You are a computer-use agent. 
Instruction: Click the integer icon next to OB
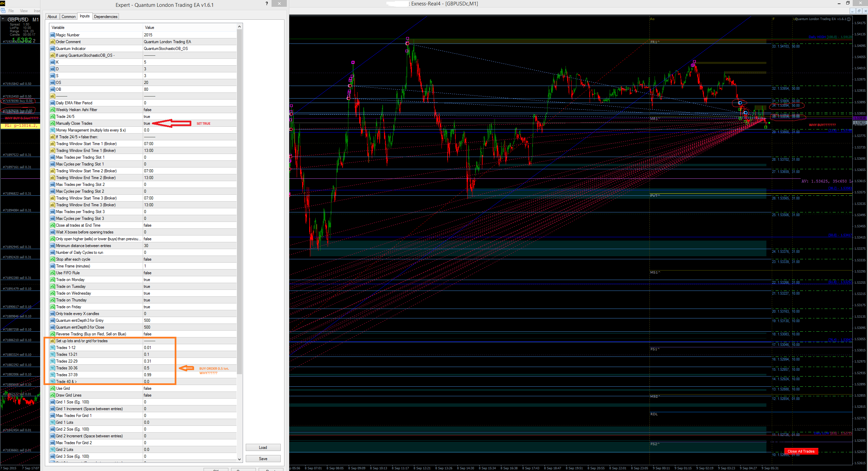click(x=52, y=89)
